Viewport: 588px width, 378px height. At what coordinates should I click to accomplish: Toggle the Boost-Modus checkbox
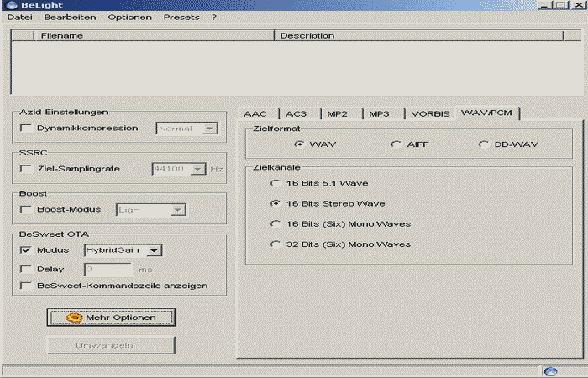click(26, 209)
